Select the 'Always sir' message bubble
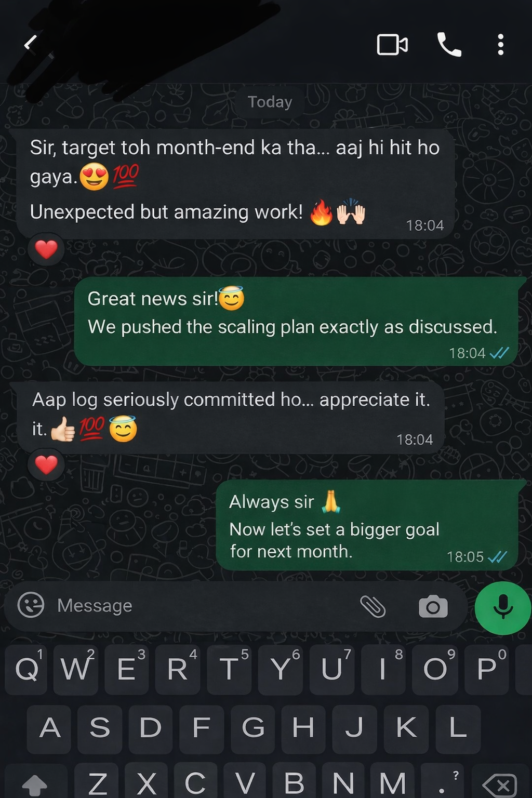The width and height of the screenshot is (532, 798). (x=367, y=525)
